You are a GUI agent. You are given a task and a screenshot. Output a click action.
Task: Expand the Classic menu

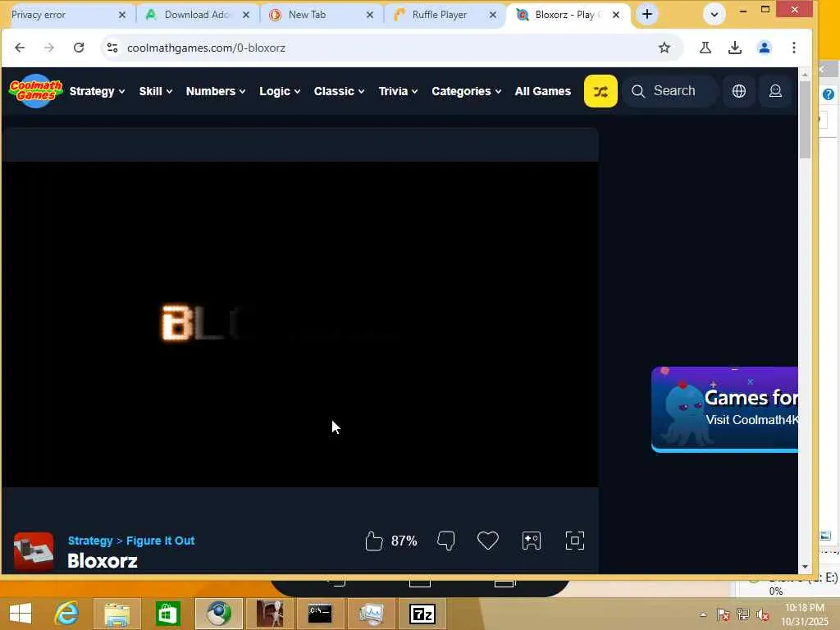[339, 91]
